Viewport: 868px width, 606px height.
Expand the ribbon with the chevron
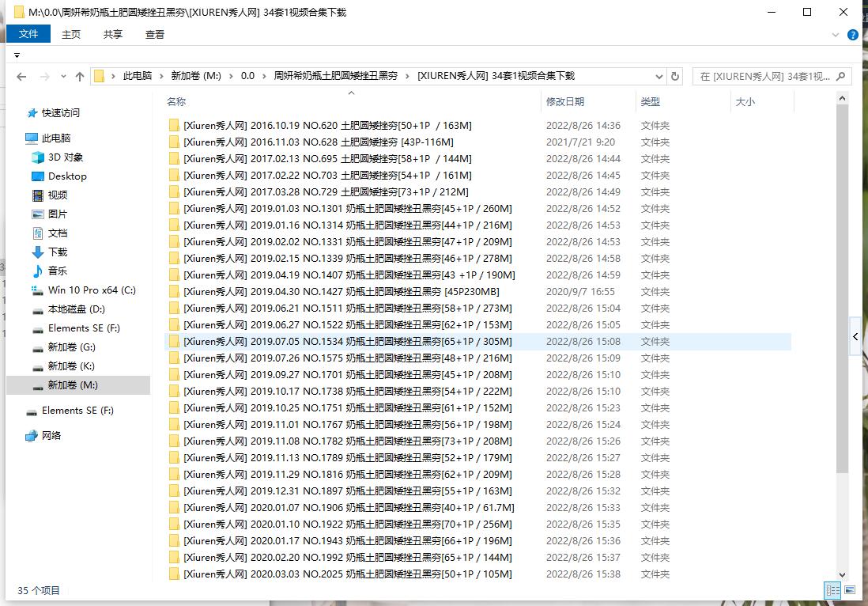pos(836,35)
